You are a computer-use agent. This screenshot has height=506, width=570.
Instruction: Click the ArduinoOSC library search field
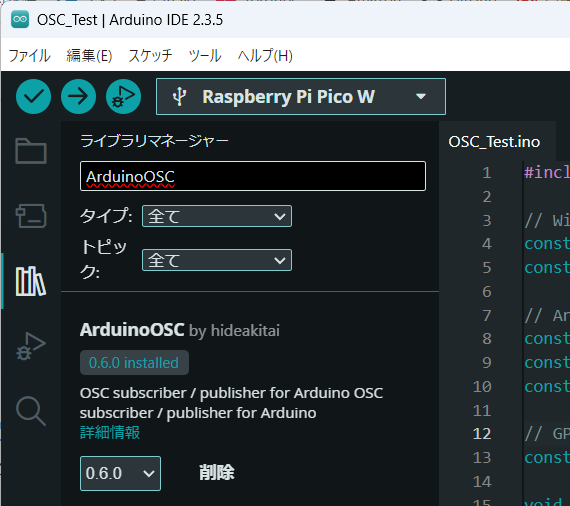tap(253, 176)
